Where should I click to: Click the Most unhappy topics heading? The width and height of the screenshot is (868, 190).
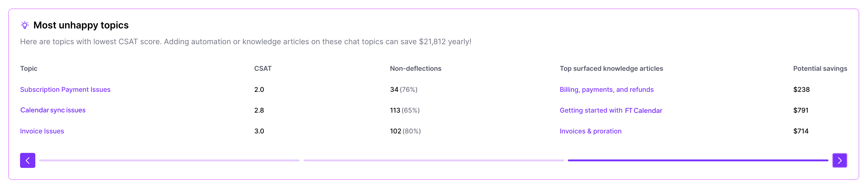[x=81, y=25]
